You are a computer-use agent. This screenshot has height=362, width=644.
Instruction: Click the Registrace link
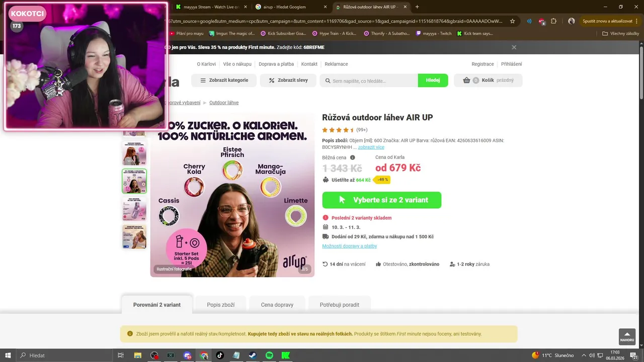[x=482, y=64]
